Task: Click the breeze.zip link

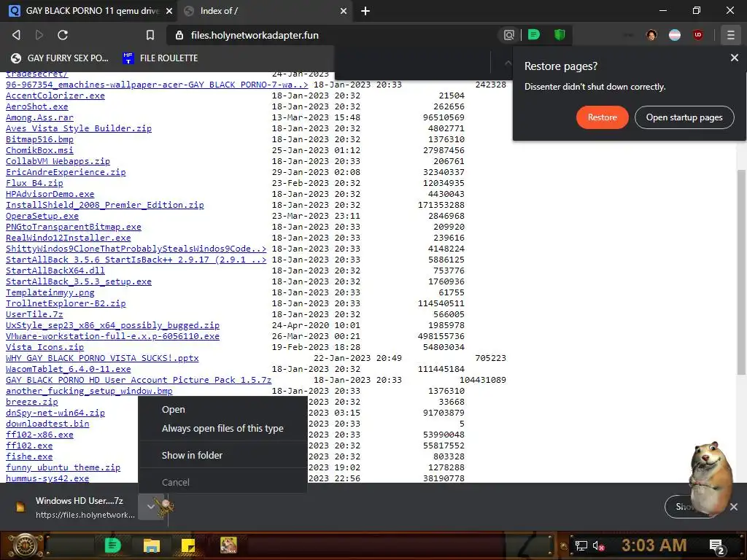Action: [x=31, y=402]
